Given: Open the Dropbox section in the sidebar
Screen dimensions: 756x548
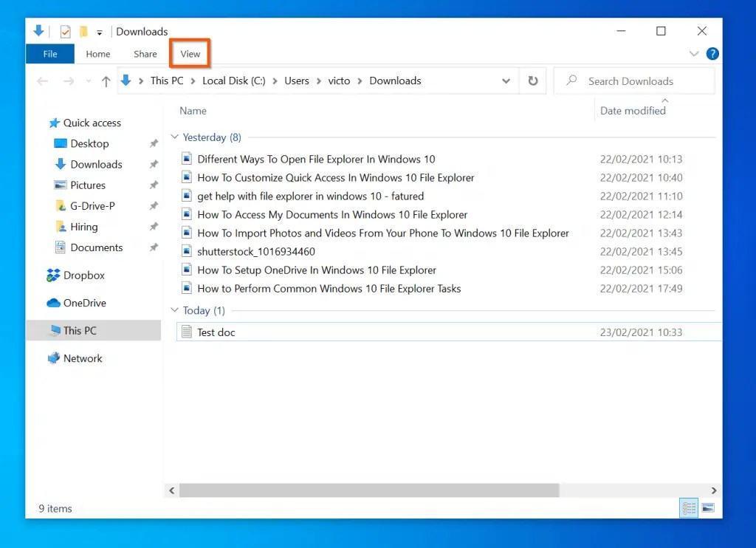Looking at the screenshot, I should [x=82, y=275].
